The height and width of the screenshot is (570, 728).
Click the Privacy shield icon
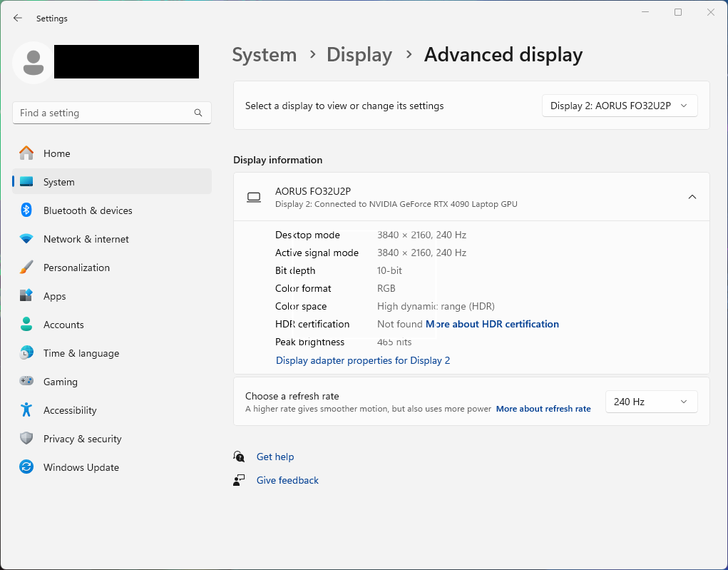pos(26,438)
